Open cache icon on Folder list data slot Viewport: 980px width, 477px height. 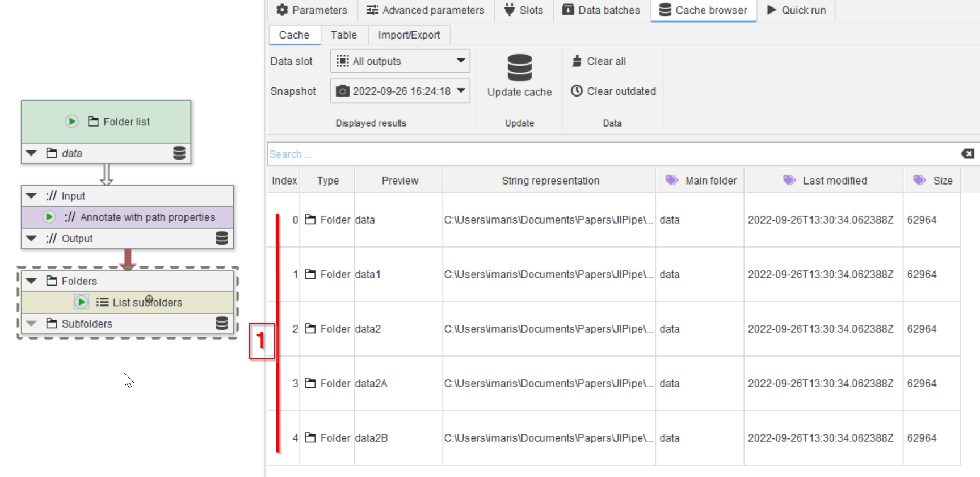point(179,153)
